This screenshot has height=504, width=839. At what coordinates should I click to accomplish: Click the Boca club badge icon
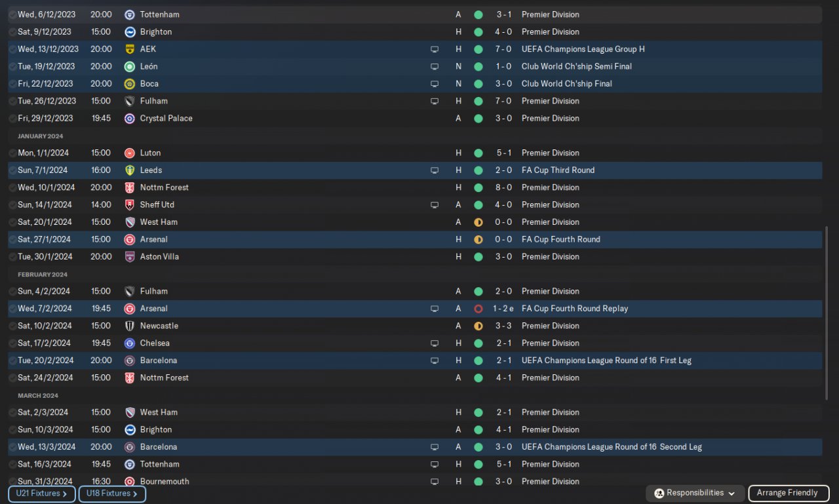tap(129, 84)
